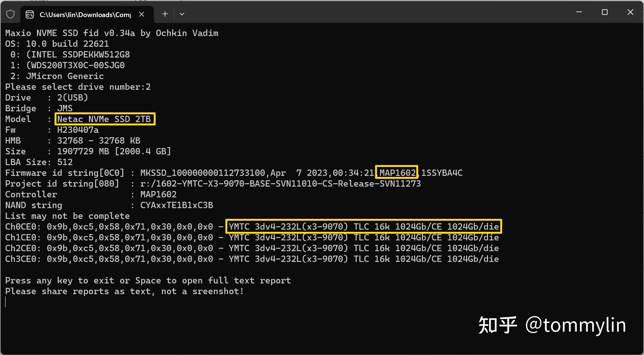This screenshot has width=644, height=355.
Task: Click the highlighted Netac NVMe SSD 2TB text
Action: point(105,119)
